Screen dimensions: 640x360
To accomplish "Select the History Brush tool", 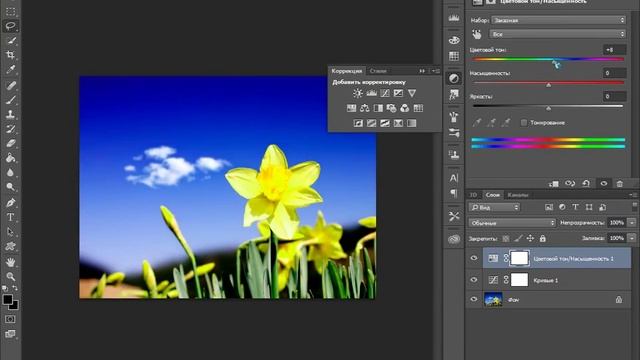I will tap(11, 129).
